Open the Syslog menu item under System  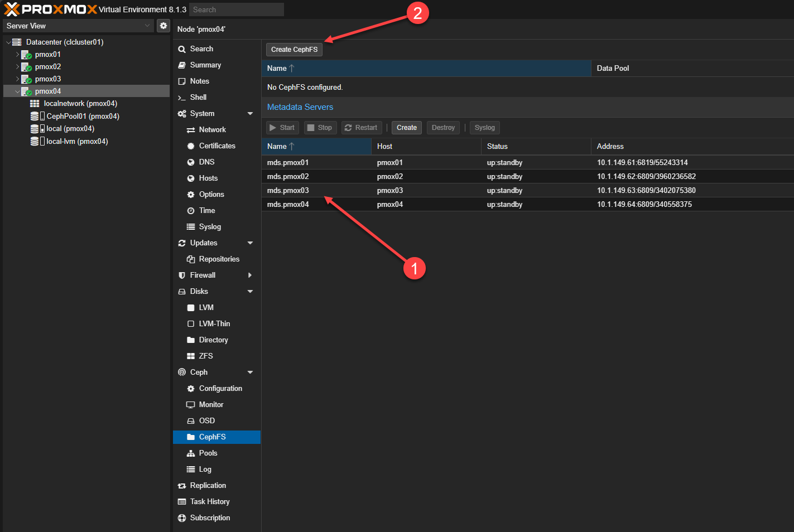click(216, 227)
